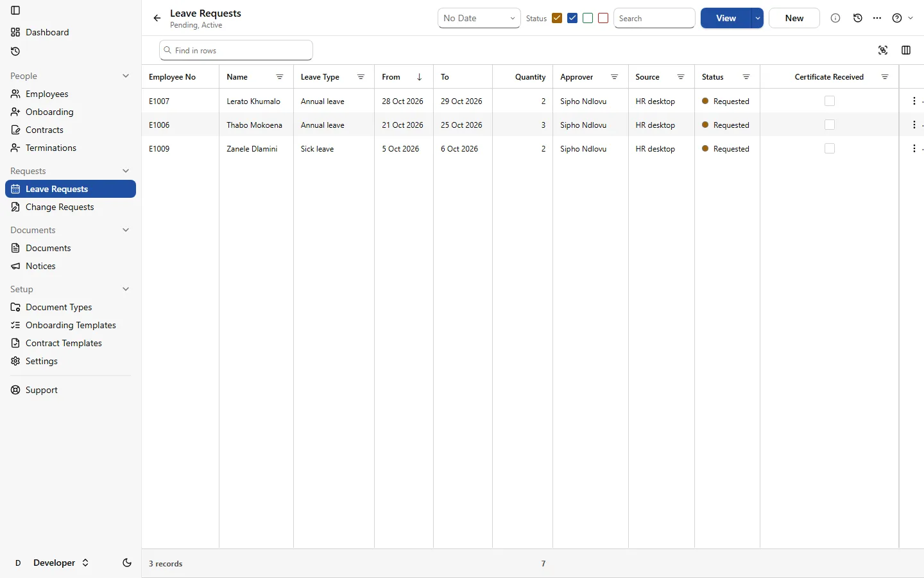Toggle the red status filter checkbox
924x578 pixels.
click(x=603, y=18)
